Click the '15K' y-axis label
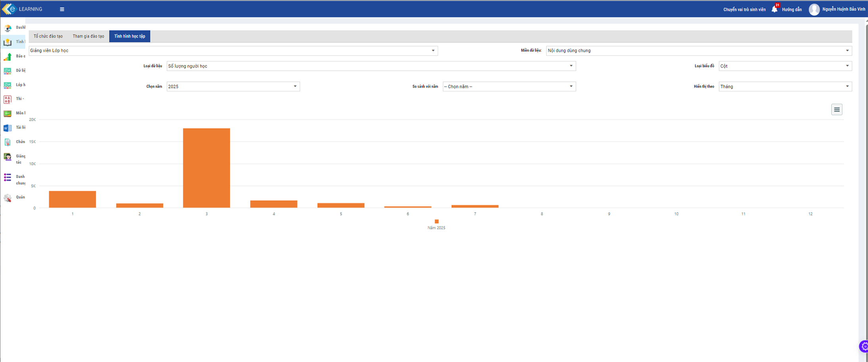 click(x=33, y=142)
